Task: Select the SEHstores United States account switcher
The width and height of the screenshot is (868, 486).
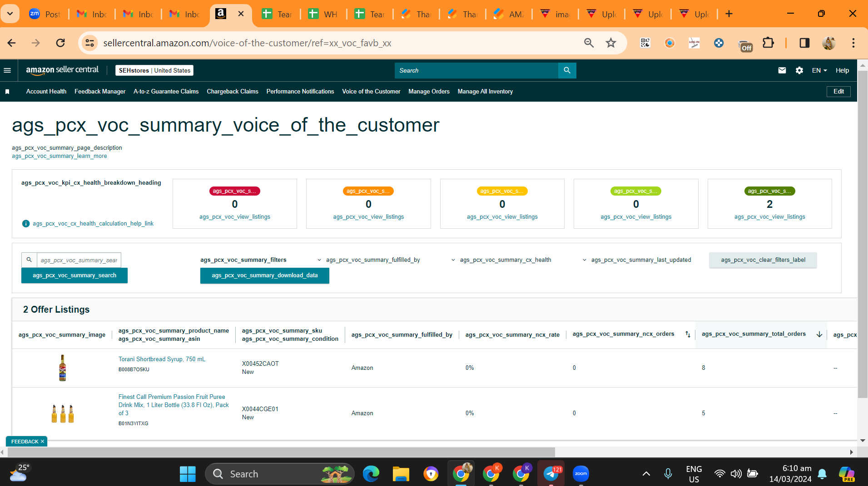Action: pos(154,70)
